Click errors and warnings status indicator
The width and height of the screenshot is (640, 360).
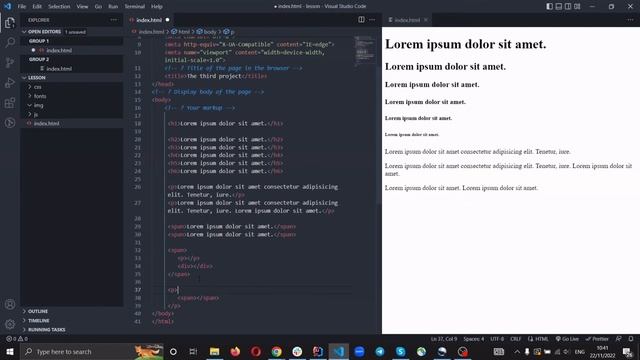[17, 339]
